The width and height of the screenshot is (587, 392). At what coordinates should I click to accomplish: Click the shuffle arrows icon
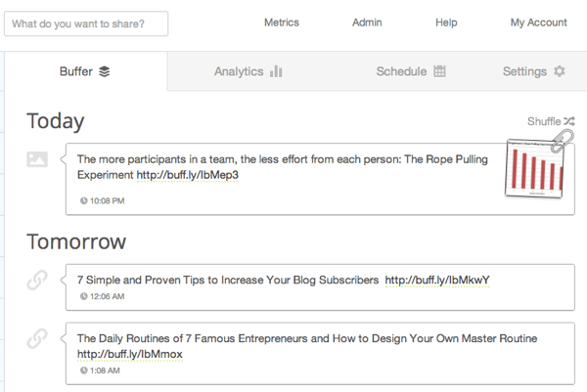(569, 121)
